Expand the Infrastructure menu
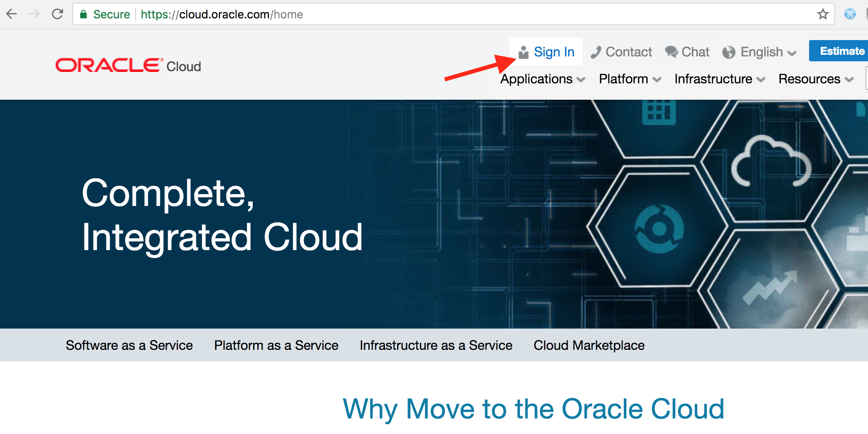Image resolution: width=868 pixels, height=434 pixels. click(720, 79)
